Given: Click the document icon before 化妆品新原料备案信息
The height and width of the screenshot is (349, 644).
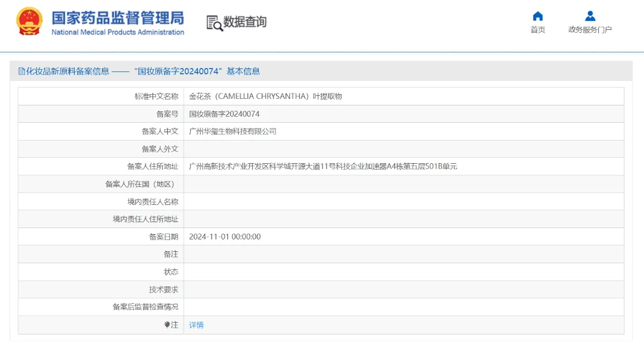Looking at the screenshot, I should coord(21,71).
